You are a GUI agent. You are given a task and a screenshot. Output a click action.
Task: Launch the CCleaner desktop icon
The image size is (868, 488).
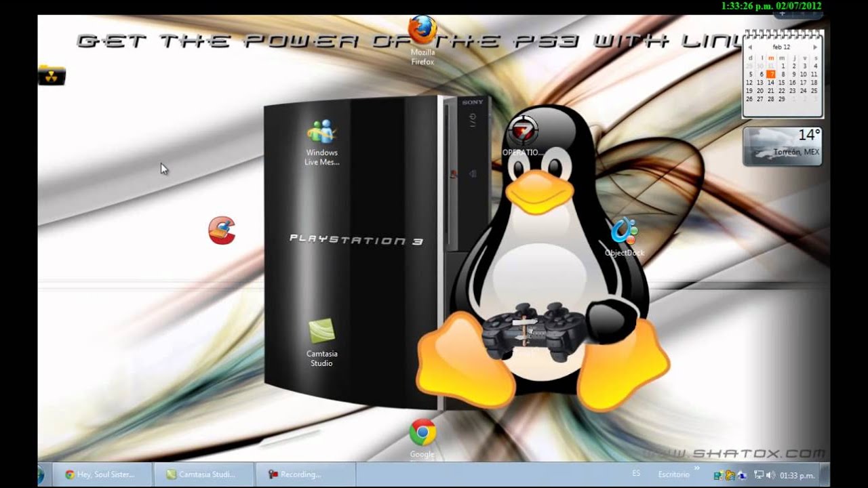pos(222,230)
